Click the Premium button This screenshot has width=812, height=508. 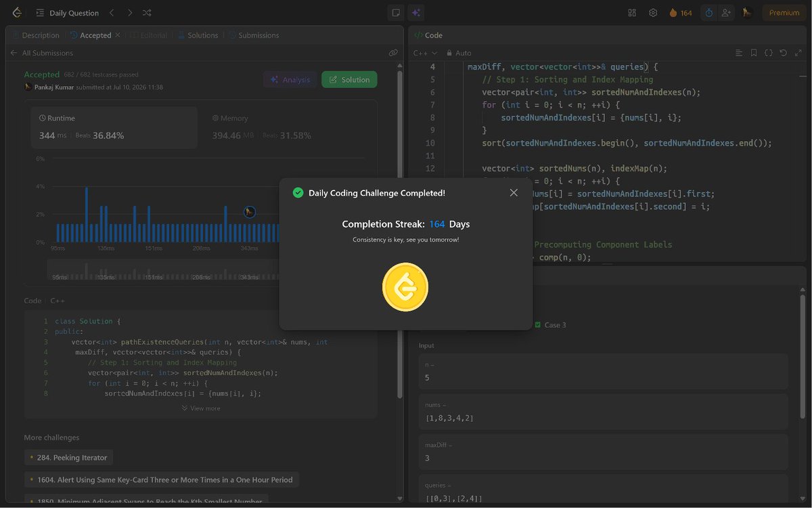[784, 13]
